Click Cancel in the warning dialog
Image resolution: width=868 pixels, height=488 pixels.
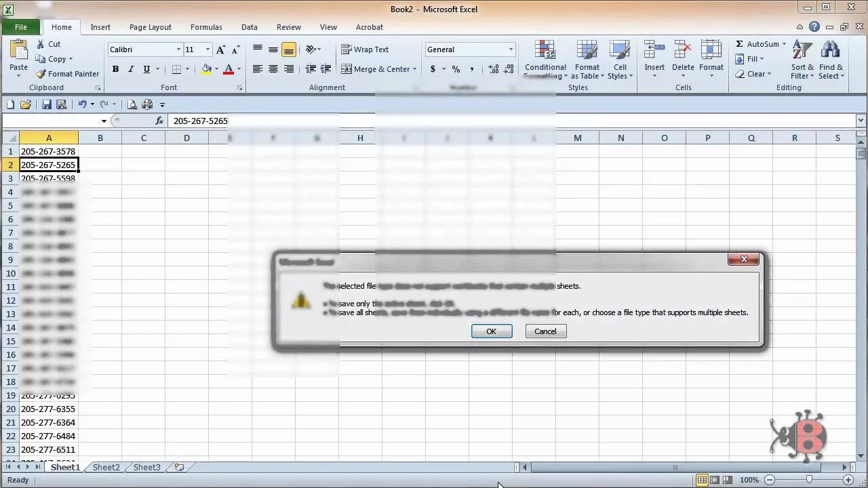point(545,331)
